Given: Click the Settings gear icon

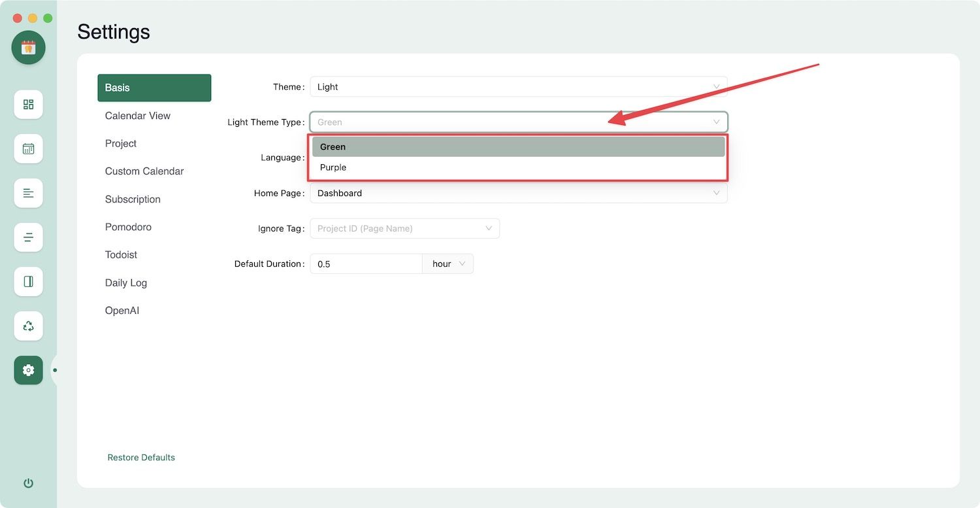Looking at the screenshot, I should point(28,370).
